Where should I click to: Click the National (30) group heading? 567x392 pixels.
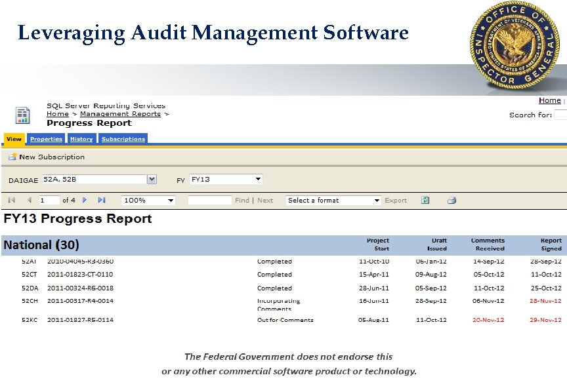click(x=41, y=245)
